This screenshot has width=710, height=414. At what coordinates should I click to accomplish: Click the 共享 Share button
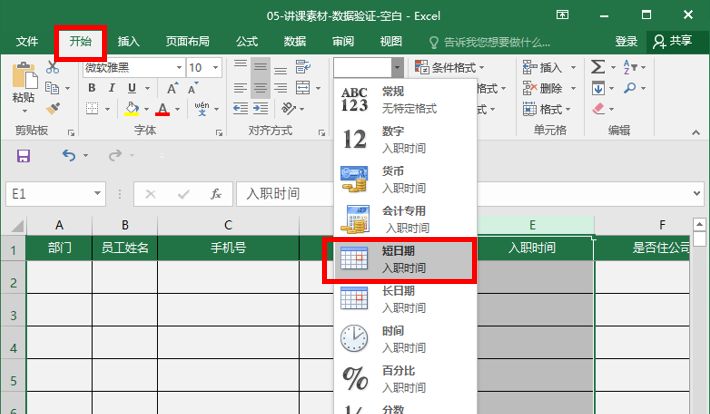coord(673,42)
